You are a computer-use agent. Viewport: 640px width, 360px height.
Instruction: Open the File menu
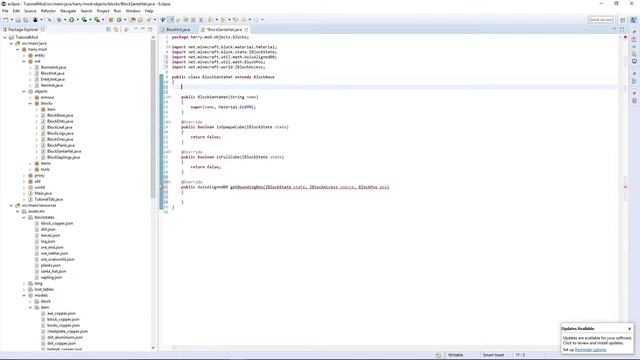(5, 11)
